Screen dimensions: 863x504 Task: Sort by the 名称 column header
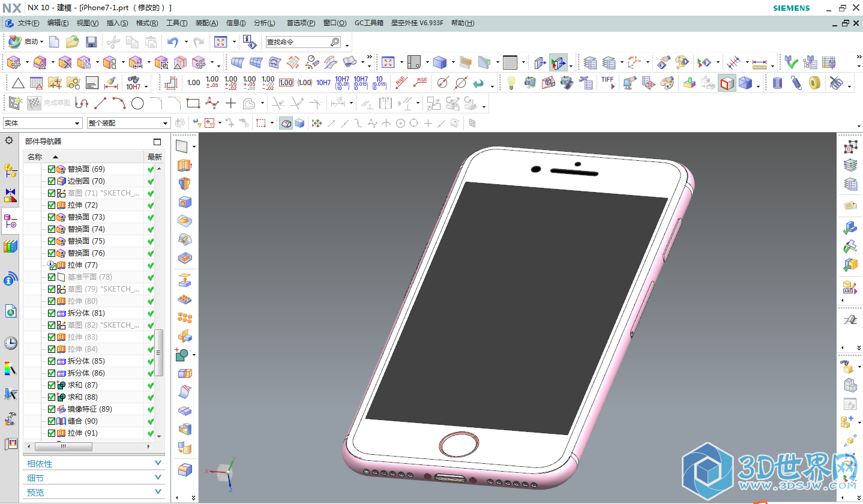(84, 157)
